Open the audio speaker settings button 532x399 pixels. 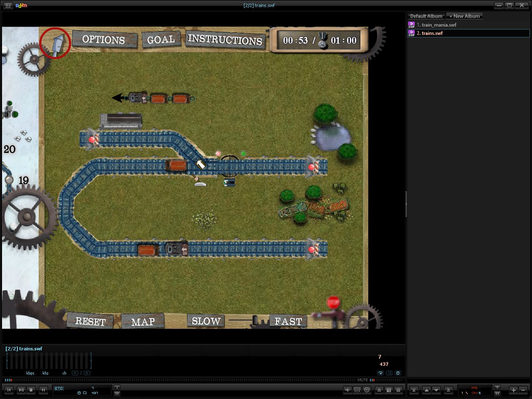point(347,390)
